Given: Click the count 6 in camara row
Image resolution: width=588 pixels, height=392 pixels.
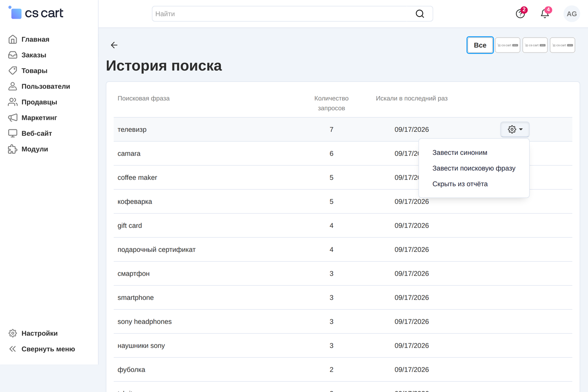Looking at the screenshot, I should (x=331, y=153).
